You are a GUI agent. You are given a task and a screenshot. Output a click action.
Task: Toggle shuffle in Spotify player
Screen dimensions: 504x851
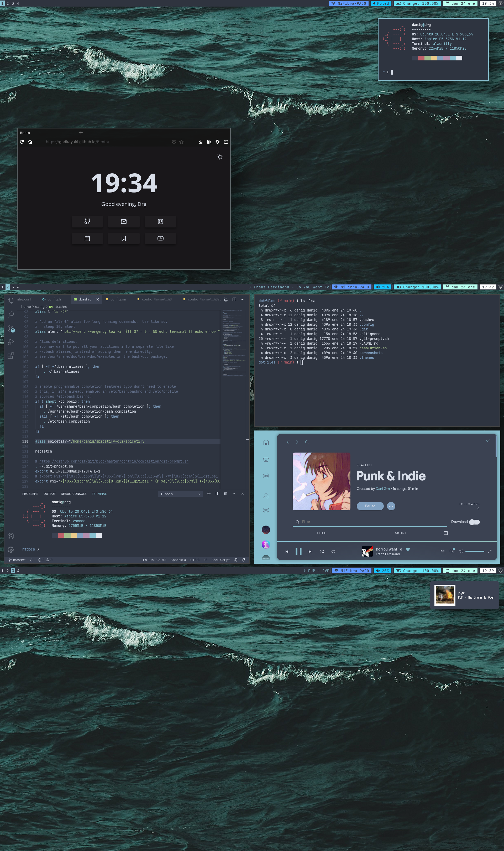pyautogui.click(x=322, y=552)
